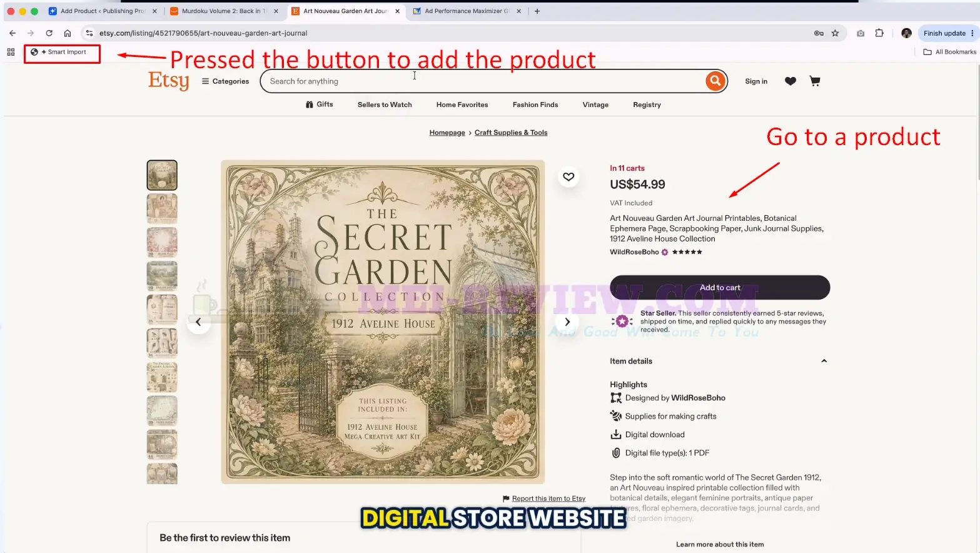Image resolution: width=980 pixels, height=553 pixels.
Task: Select the second product thumbnail image
Action: [x=162, y=208]
